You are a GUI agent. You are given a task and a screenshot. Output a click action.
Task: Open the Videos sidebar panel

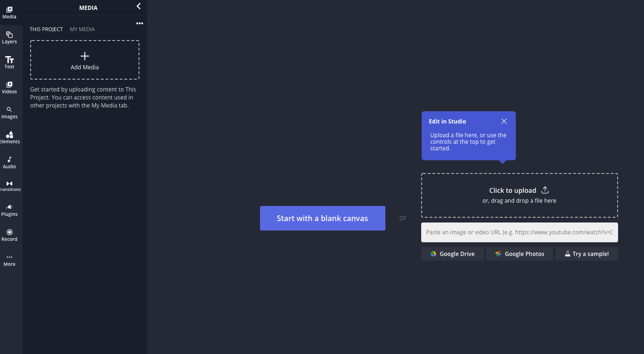[9, 88]
